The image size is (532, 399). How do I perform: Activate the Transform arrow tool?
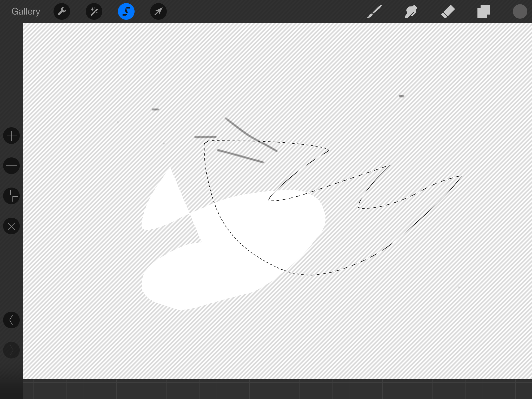(158, 11)
